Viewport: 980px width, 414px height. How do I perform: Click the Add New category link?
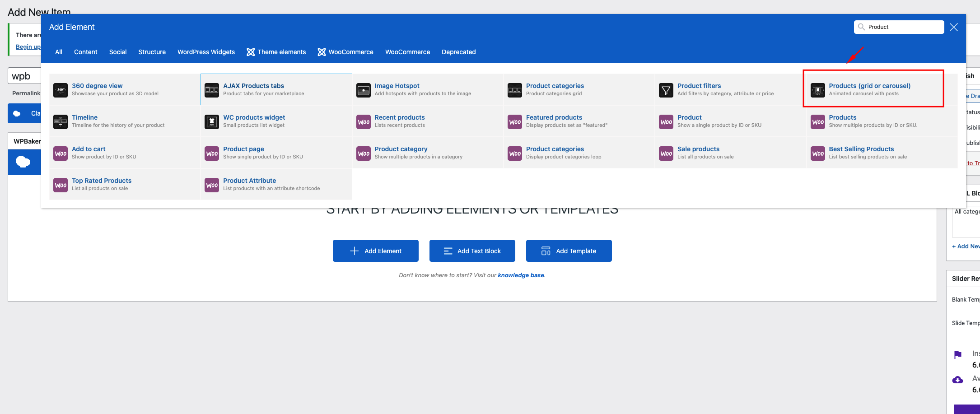966,246
